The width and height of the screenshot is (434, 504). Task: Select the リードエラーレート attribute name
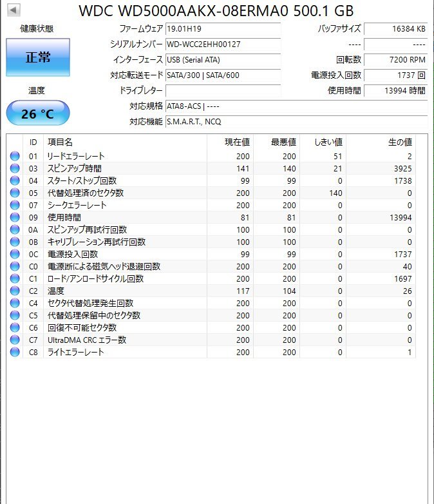coord(76,156)
